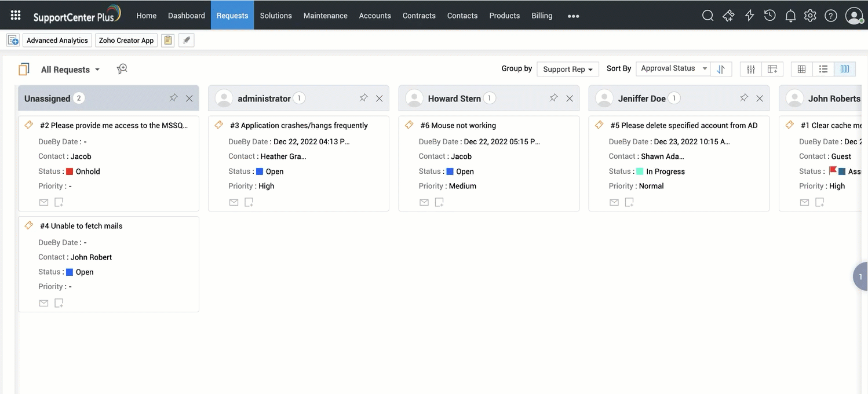Go to the Solutions tab

point(276,16)
